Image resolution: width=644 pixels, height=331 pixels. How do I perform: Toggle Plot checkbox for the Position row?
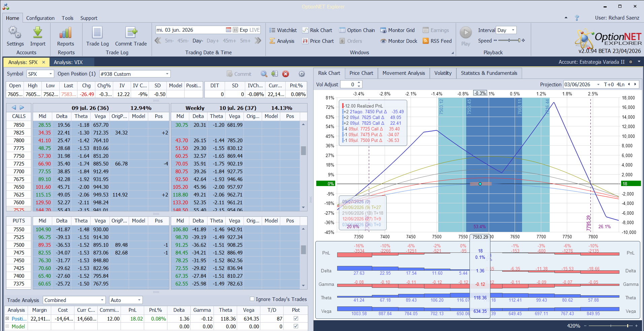(x=296, y=319)
